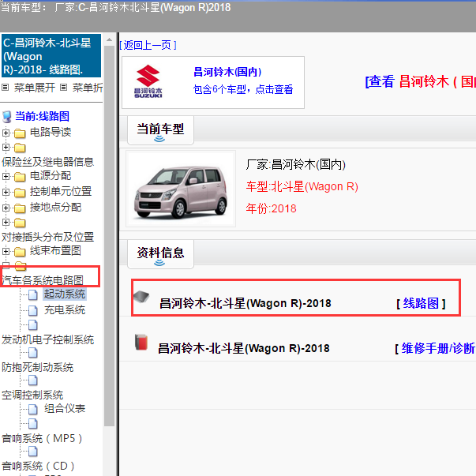The height and width of the screenshot is (476, 476).
Task: Click the document icon for 音响系统（CD）
Action: 33,451
